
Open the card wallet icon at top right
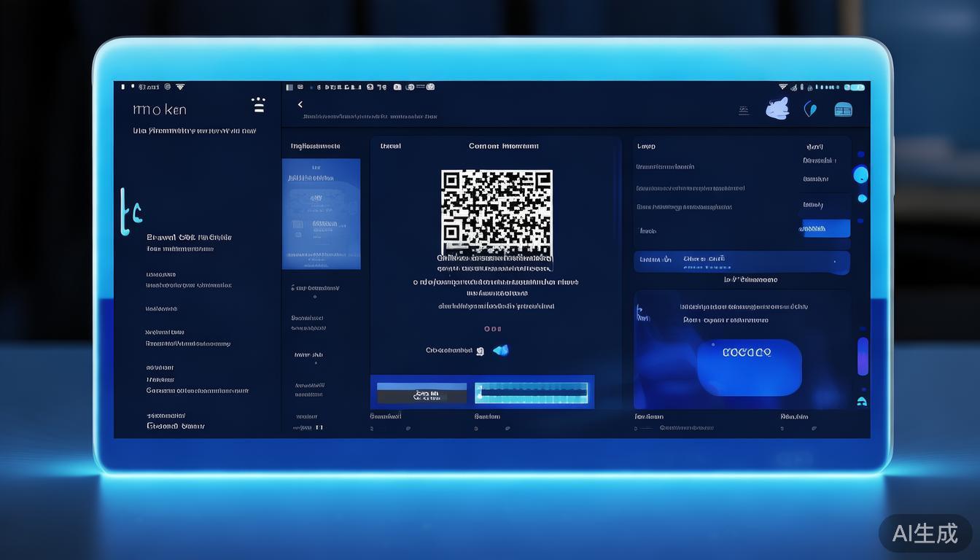click(843, 109)
